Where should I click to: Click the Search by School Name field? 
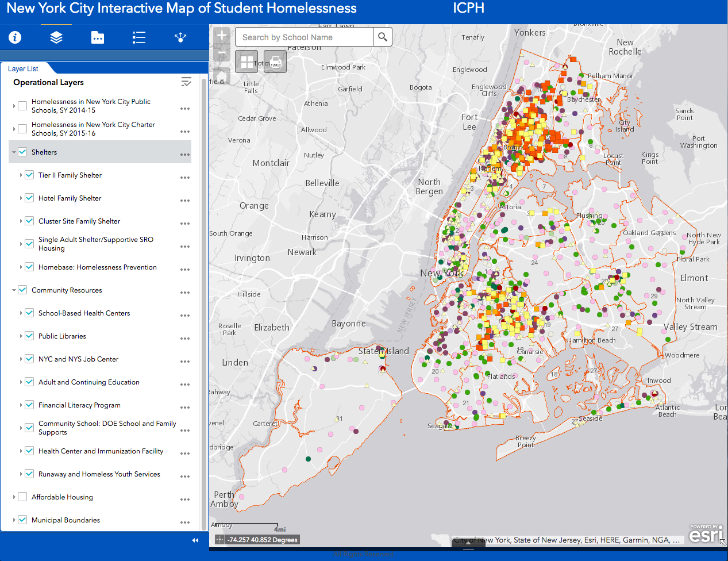coord(305,37)
